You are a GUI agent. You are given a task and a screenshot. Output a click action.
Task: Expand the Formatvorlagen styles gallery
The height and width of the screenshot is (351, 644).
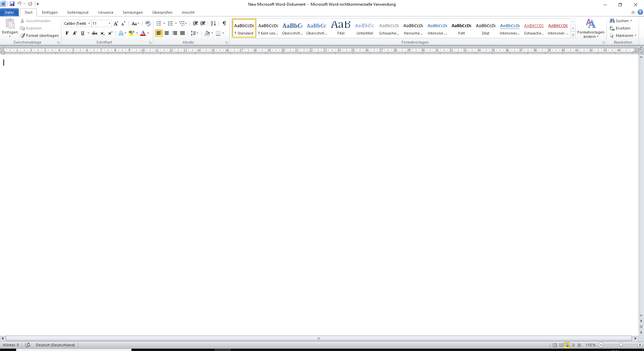[x=573, y=35]
